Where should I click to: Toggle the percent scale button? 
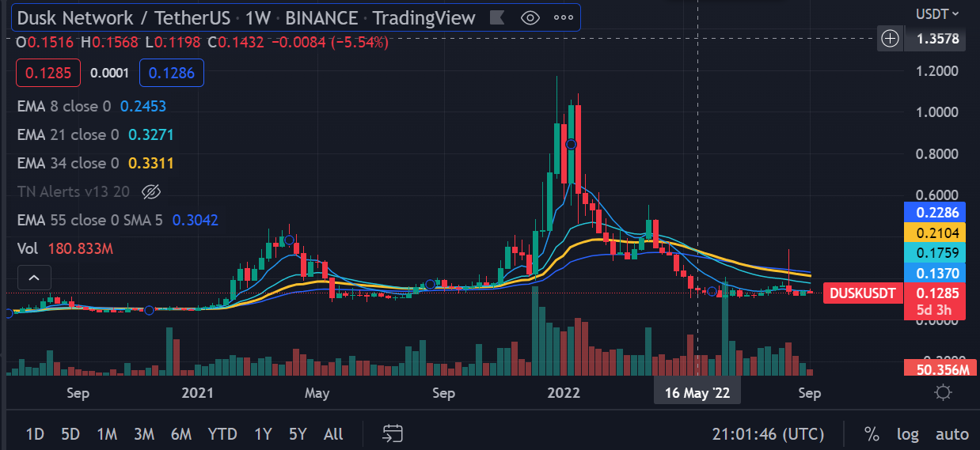[x=872, y=433]
